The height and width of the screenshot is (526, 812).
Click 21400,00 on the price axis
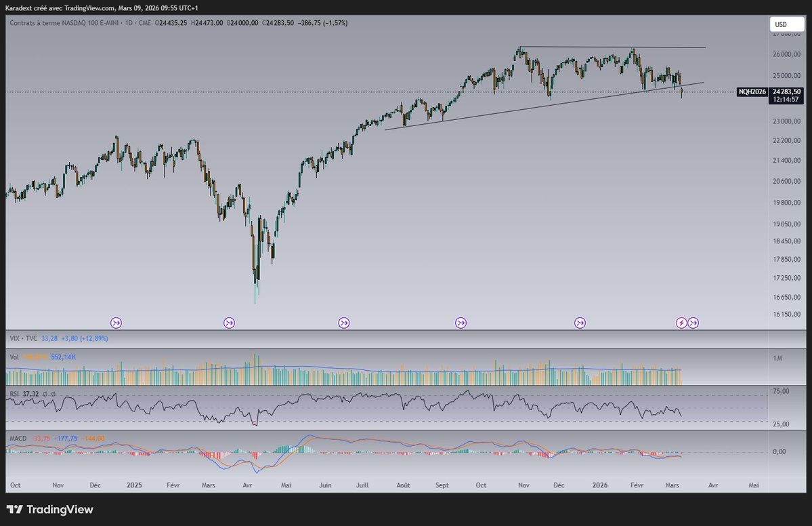787,161
